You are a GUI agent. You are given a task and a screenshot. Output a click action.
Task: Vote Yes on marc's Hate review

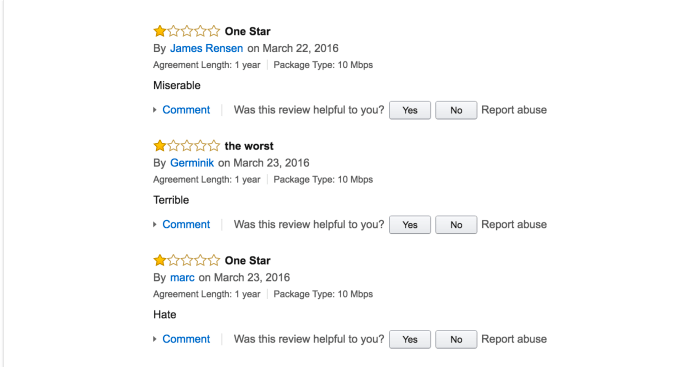[x=410, y=339]
